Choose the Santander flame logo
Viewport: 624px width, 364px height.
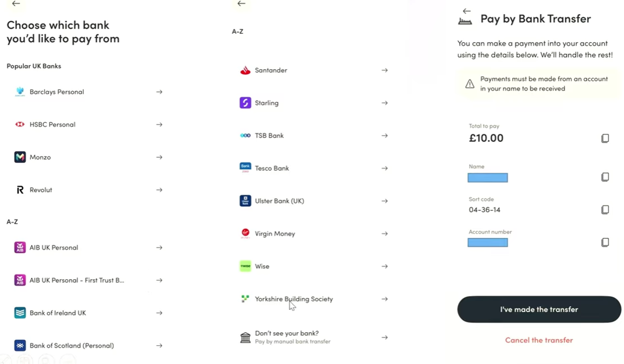[x=245, y=70]
